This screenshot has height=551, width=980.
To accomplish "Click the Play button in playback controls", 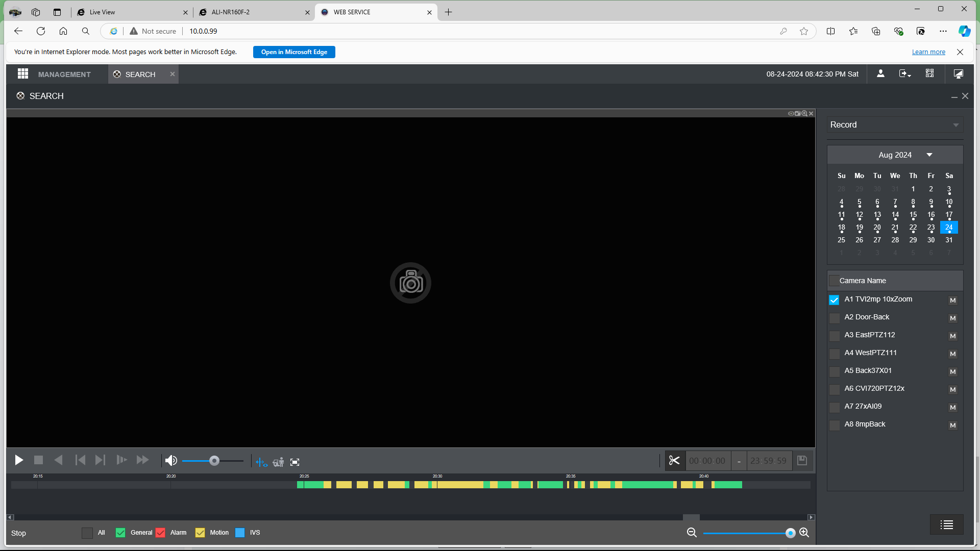I will [19, 461].
